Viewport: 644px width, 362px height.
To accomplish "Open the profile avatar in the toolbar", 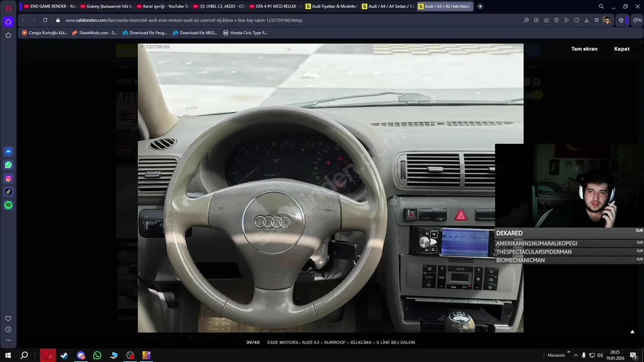I will click(607, 20).
